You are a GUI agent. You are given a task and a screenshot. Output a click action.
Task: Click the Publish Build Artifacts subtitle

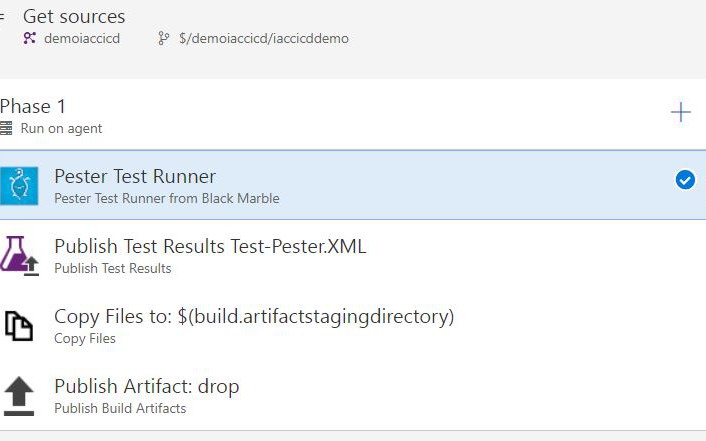tap(120, 408)
